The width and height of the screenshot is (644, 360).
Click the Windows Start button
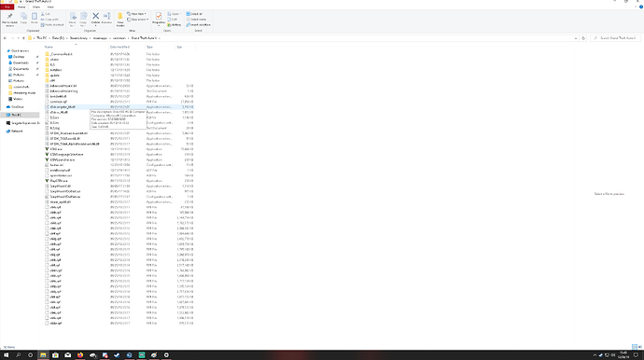(x=7, y=355)
